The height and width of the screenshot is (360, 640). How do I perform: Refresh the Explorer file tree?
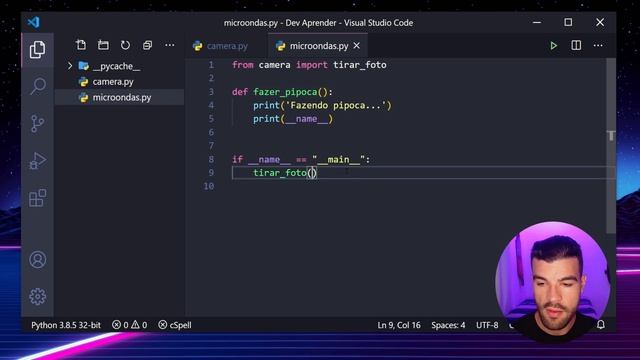click(125, 45)
